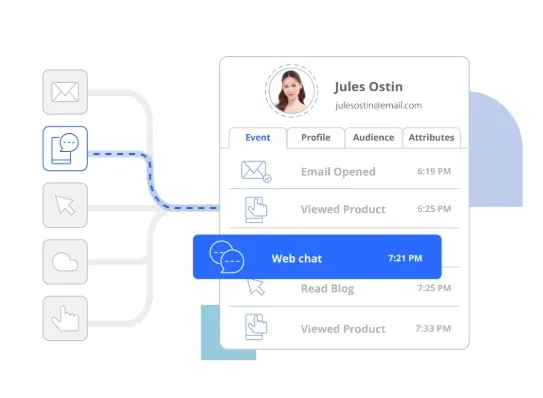Open the Profile tab

pos(315,138)
